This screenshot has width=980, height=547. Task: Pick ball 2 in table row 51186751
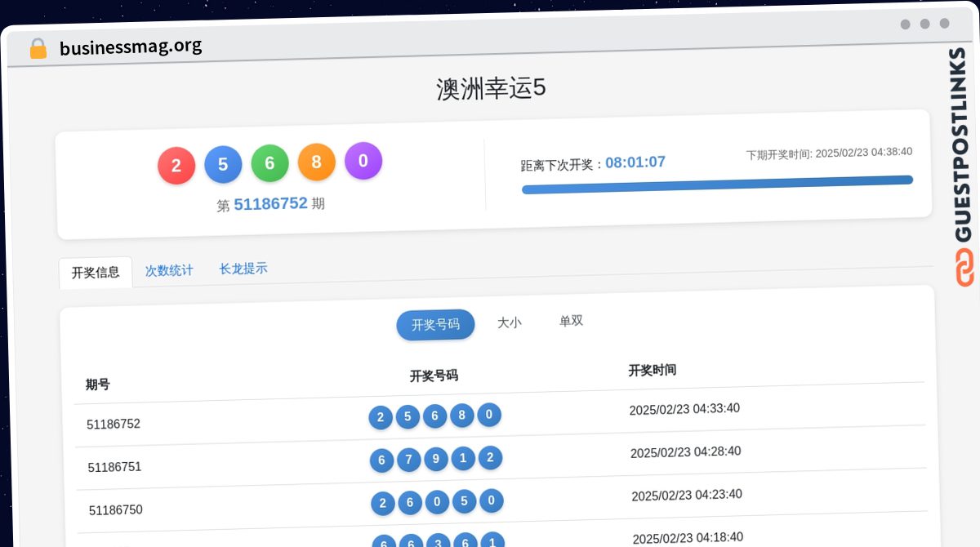[490, 458]
